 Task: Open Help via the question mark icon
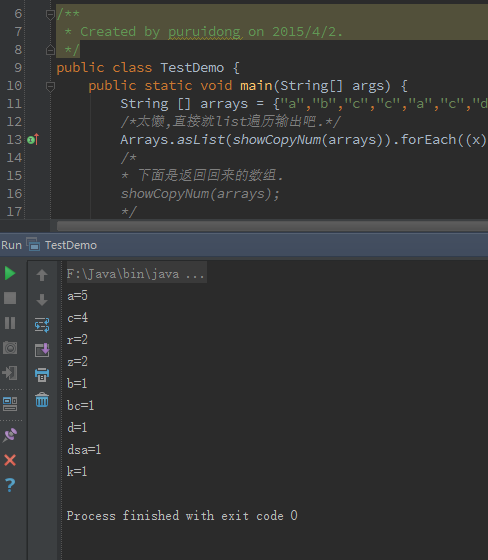(10, 485)
